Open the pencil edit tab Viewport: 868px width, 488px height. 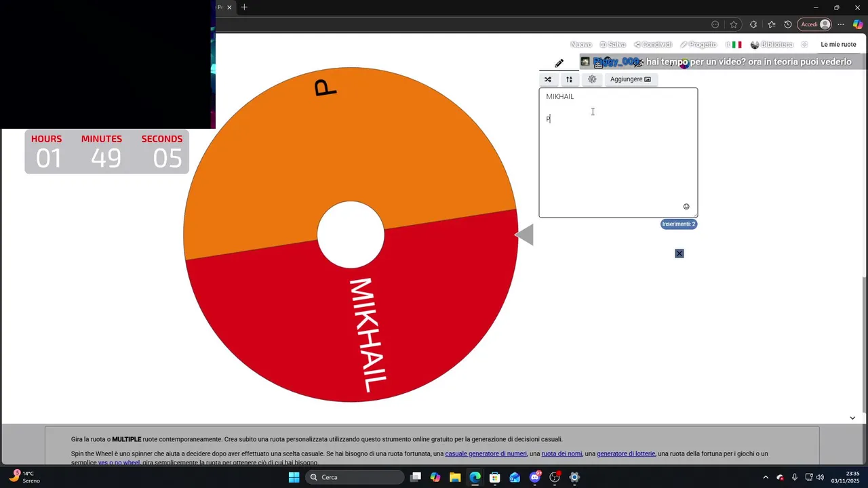[x=559, y=63]
